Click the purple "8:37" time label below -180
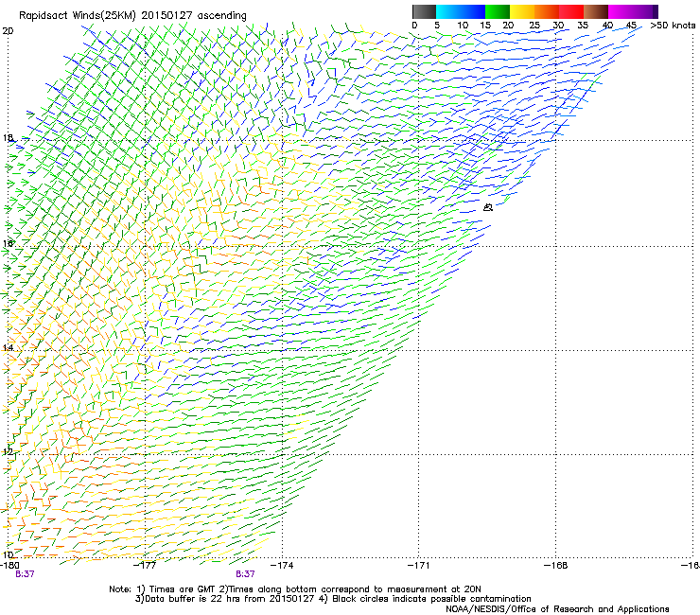 coord(25,574)
